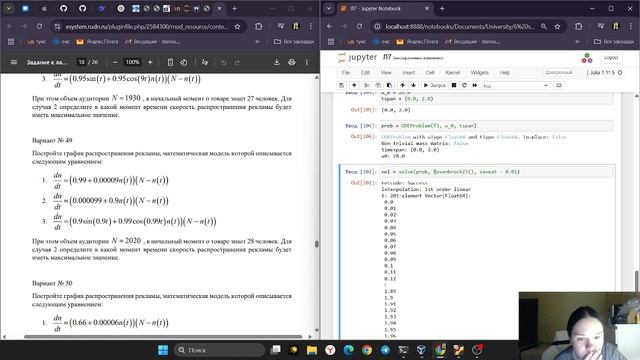Open the PDF annotation draw tool
This screenshot has width=640, height=360.
coord(204,62)
